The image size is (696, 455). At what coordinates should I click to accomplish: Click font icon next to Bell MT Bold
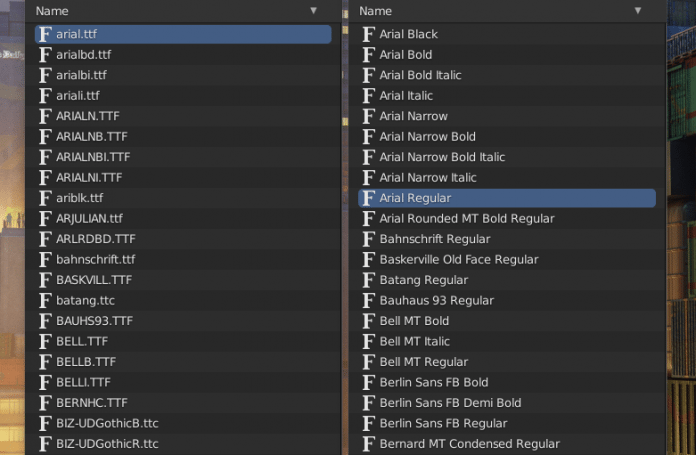368,321
